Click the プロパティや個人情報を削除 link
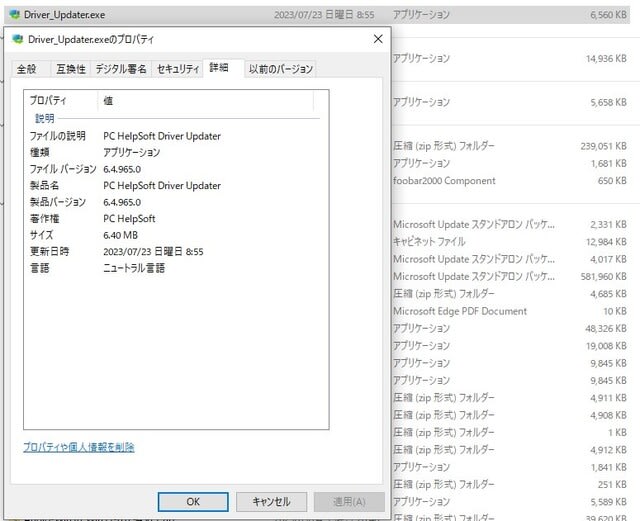The image size is (640, 521). (79, 447)
